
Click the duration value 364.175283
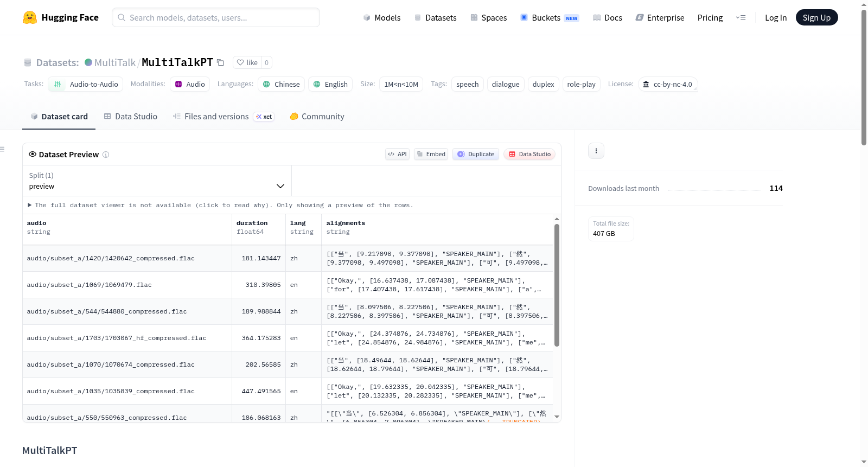click(261, 338)
